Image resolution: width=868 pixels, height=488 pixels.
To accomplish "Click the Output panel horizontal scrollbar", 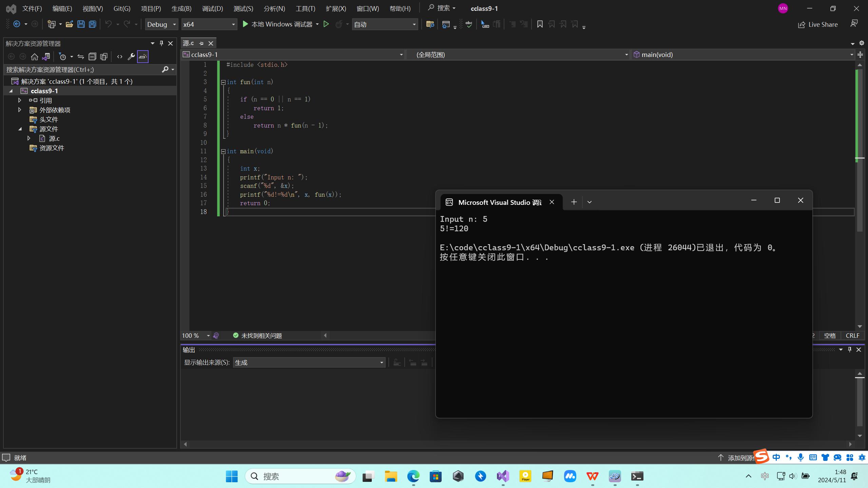I will pos(517,444).
